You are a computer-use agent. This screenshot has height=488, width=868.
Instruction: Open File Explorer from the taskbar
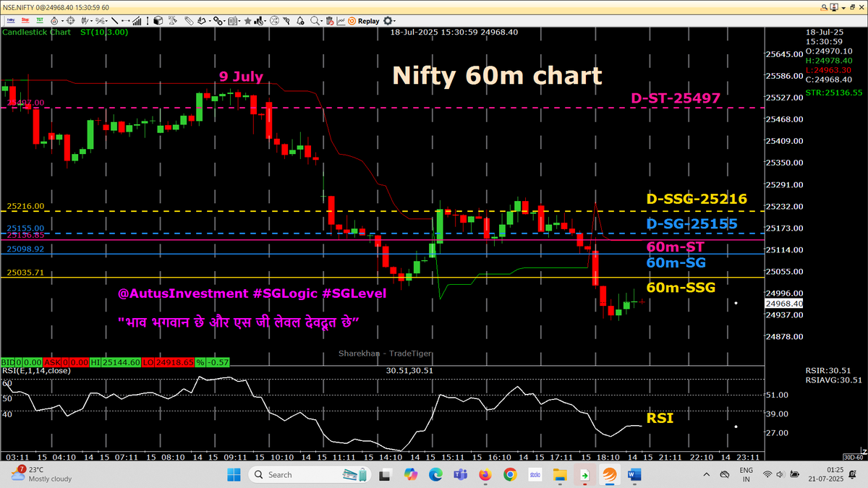pos(559,474)
